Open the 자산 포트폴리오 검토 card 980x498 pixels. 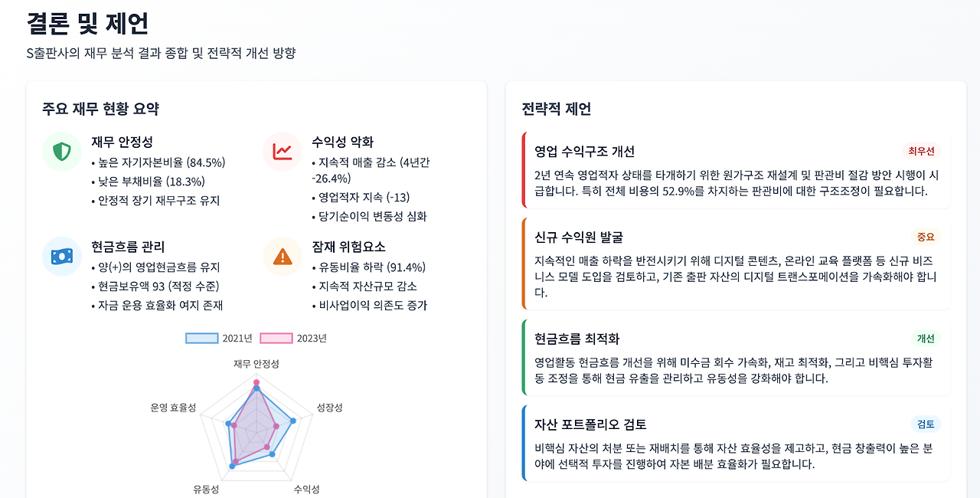coord(736,443)
